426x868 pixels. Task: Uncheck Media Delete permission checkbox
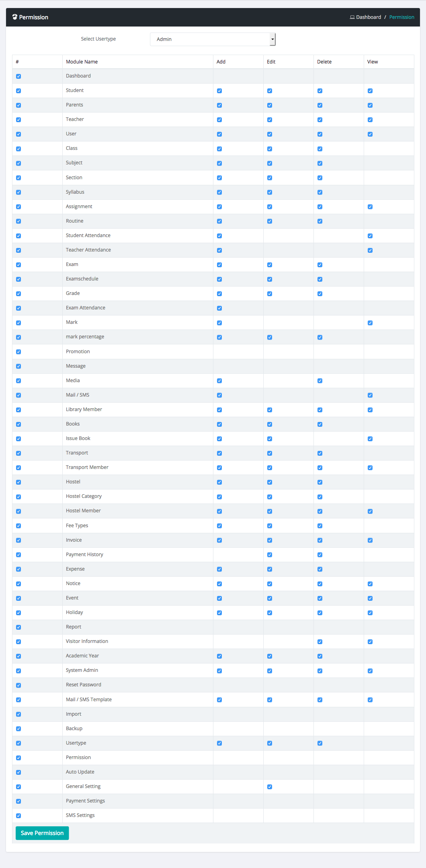coord(320,381)
